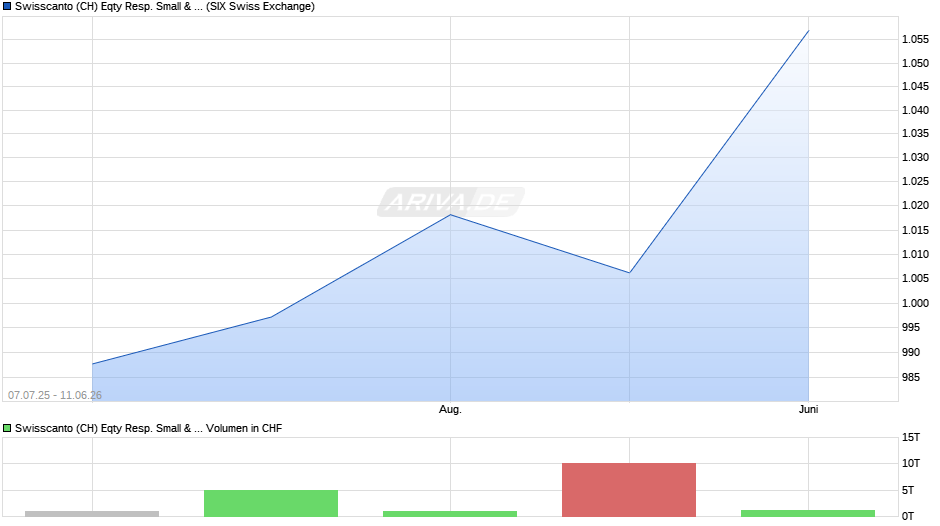Click the 985 price-axis value

[x=911, y=377]
